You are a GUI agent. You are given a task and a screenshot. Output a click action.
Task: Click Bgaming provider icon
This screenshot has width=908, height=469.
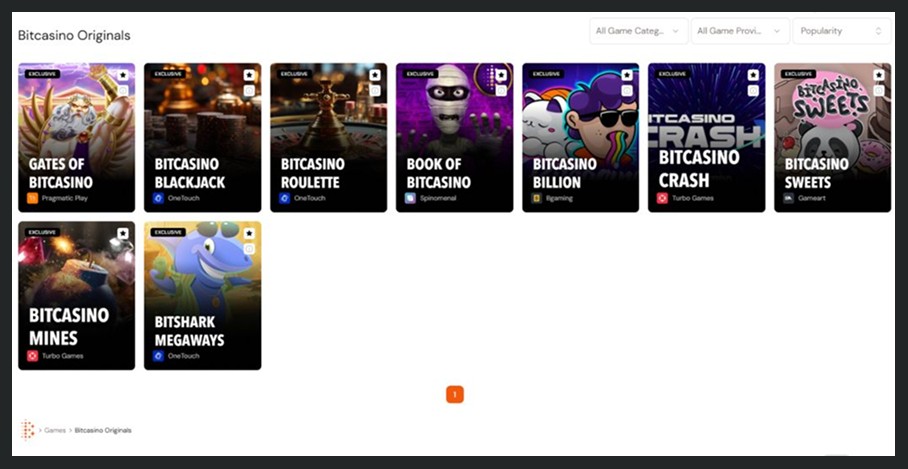(536, 198)
